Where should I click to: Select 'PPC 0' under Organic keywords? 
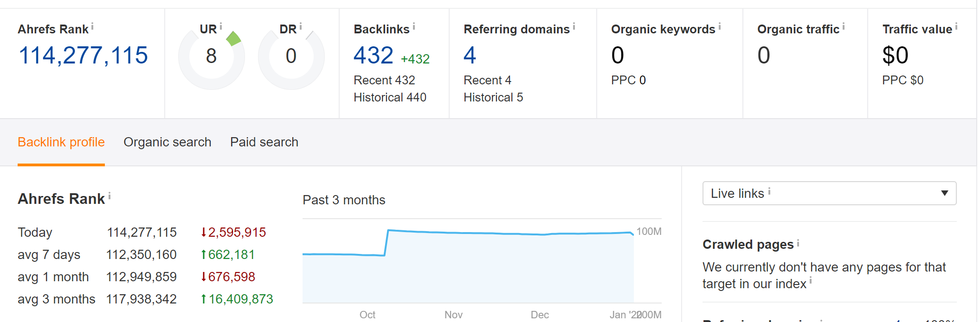coord(628,80)
